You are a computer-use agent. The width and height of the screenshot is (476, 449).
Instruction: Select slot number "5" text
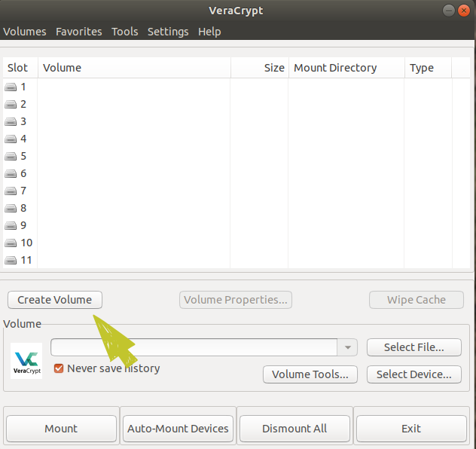(x=23, y=157)
